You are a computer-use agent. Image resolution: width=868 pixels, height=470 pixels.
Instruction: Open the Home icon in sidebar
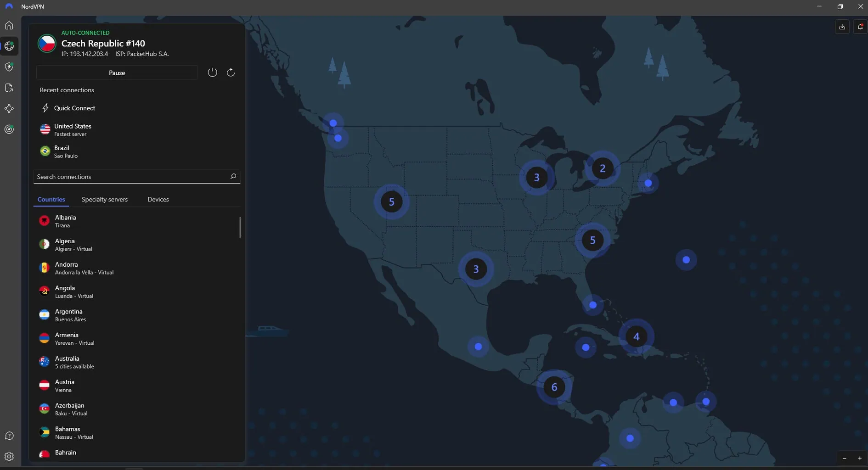tap(9, 26)
